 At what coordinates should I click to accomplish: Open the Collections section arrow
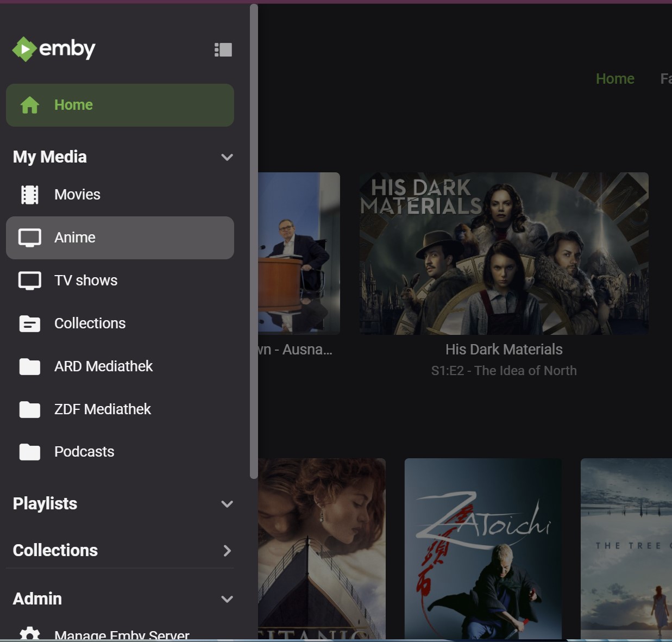[227, 551]
